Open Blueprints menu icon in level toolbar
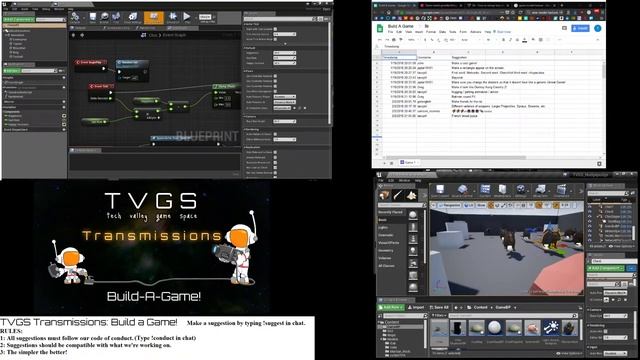The image size is (640, 360). pyautogui.click(x=540, y=191)
